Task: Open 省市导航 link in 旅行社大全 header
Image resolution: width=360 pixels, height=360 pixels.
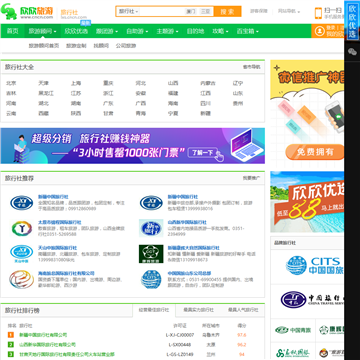Action: [252, 67]
